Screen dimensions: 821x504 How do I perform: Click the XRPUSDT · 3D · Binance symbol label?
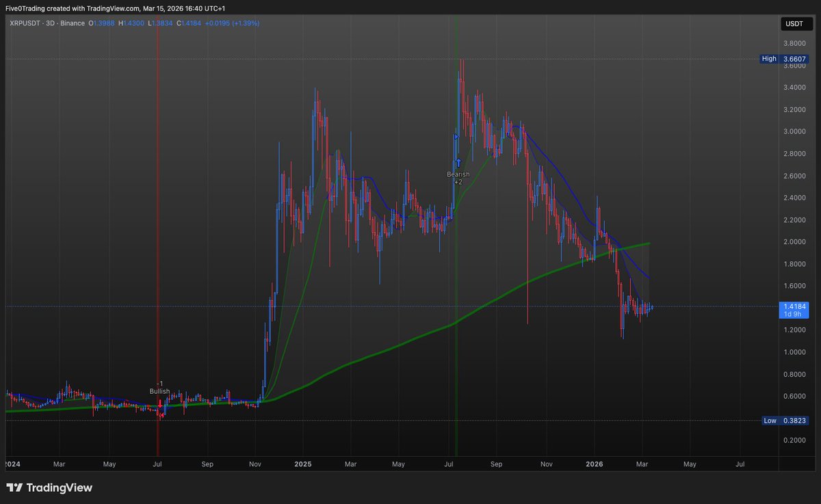pos(47,23)
